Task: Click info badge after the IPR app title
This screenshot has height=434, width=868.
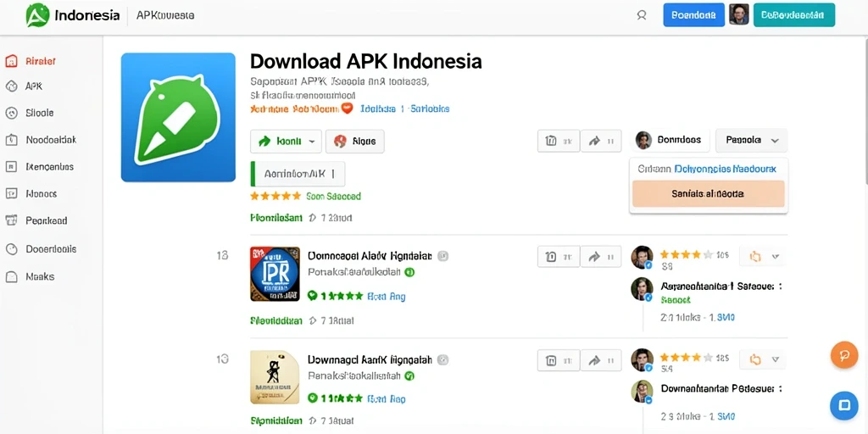Action: click(x=442, y=256)
